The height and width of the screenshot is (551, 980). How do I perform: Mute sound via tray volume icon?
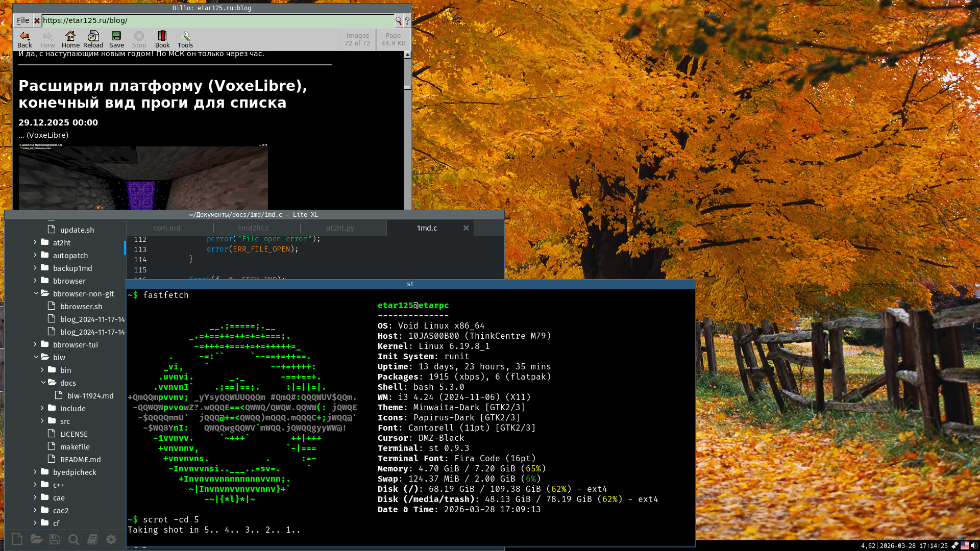pyautogui.click(x=974, y=545)
